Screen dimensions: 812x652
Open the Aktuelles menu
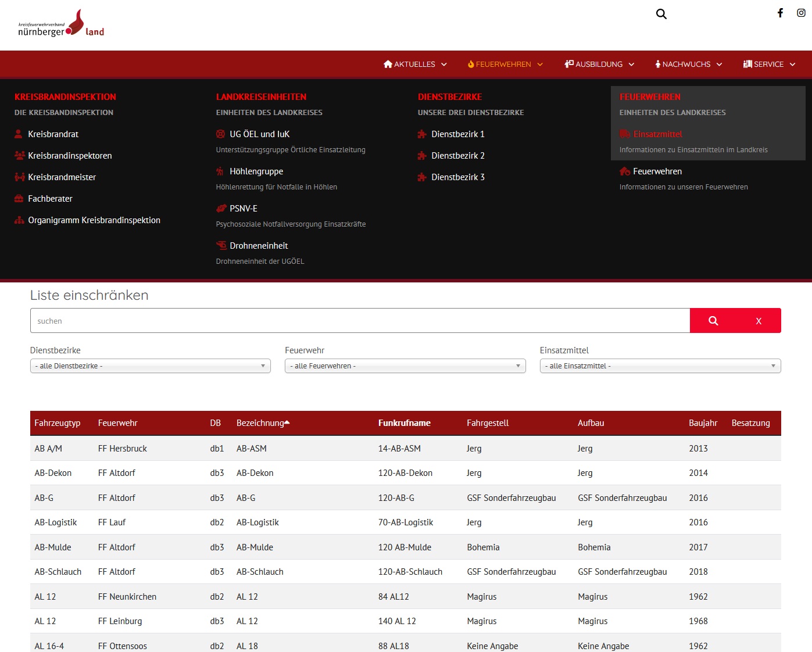[x=415, y=65]
